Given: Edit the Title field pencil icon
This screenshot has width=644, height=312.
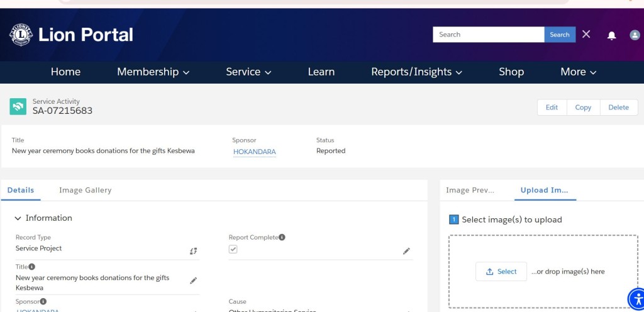Looking at the screenshot, I should pyautogui.click(x=193, y=281).
